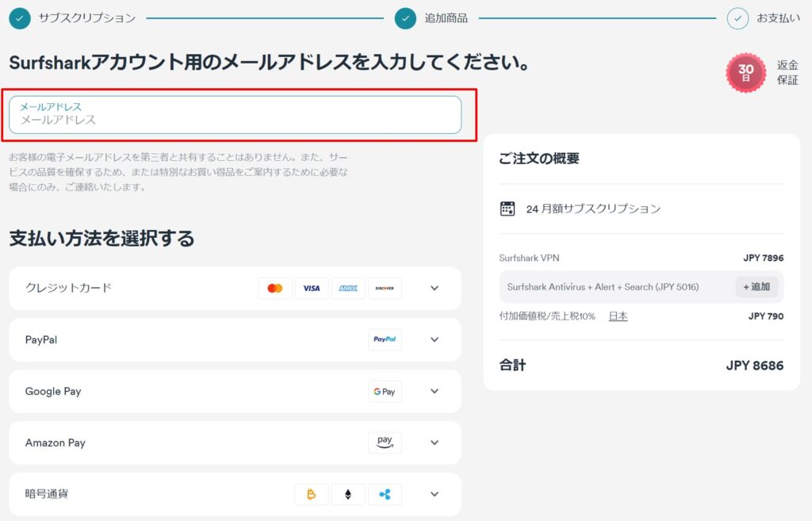812x521 pixels.
Task: Expand the 暗号通貨 payment option
Action: [434, 493]
